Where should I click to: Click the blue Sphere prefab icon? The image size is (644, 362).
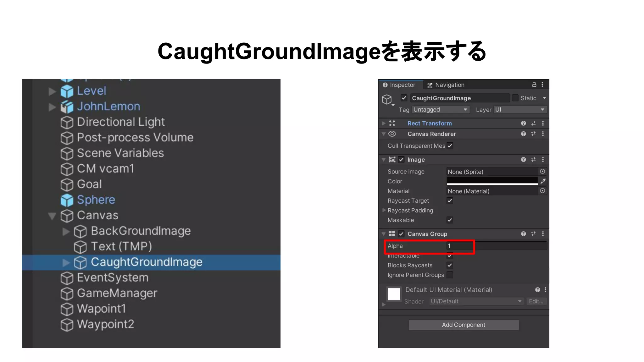67,200
